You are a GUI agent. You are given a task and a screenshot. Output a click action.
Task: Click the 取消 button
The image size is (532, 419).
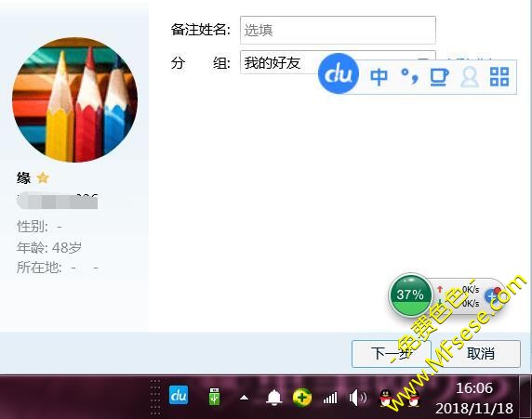(481, 354)
